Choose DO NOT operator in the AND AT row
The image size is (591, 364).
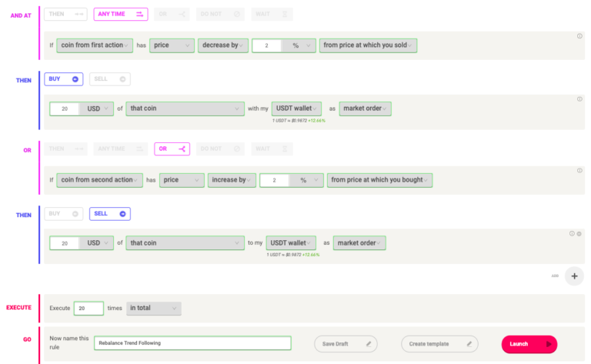(x=220, y=15)
